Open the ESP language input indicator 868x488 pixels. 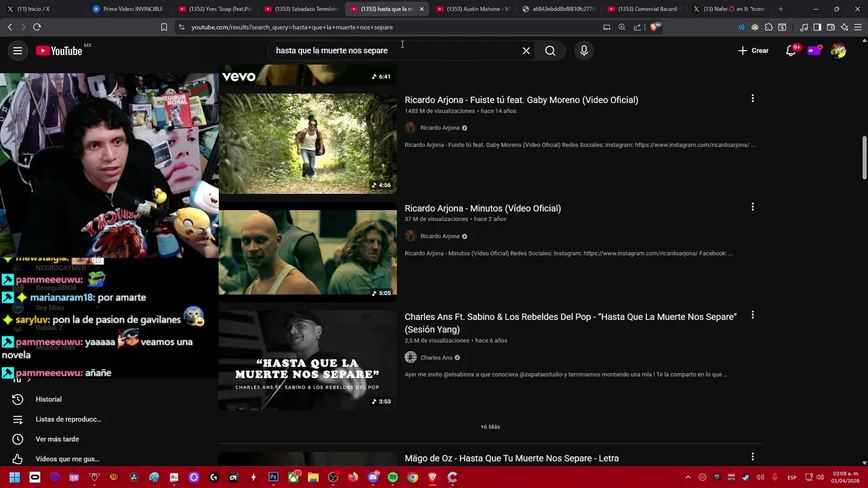[791, 477]
